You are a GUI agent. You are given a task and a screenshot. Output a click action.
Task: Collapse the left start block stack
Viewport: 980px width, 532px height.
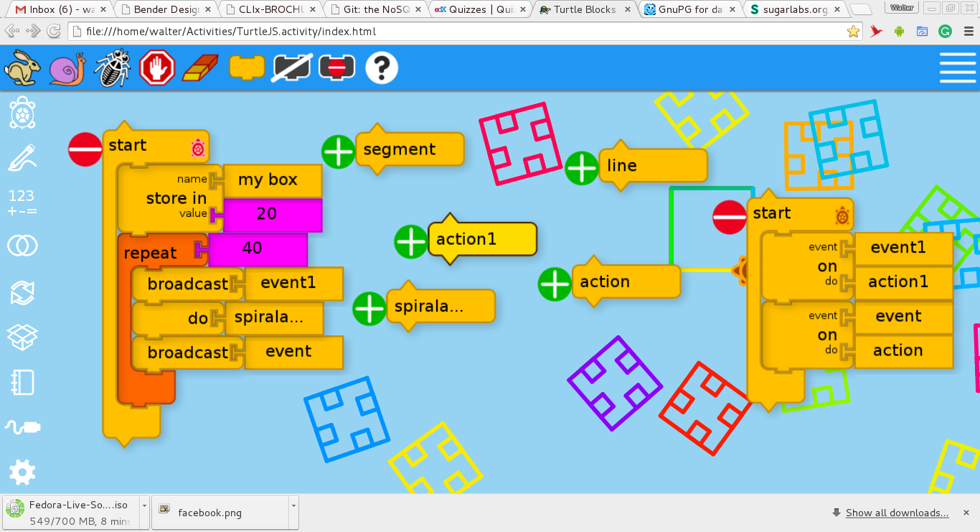click(85, 150)
